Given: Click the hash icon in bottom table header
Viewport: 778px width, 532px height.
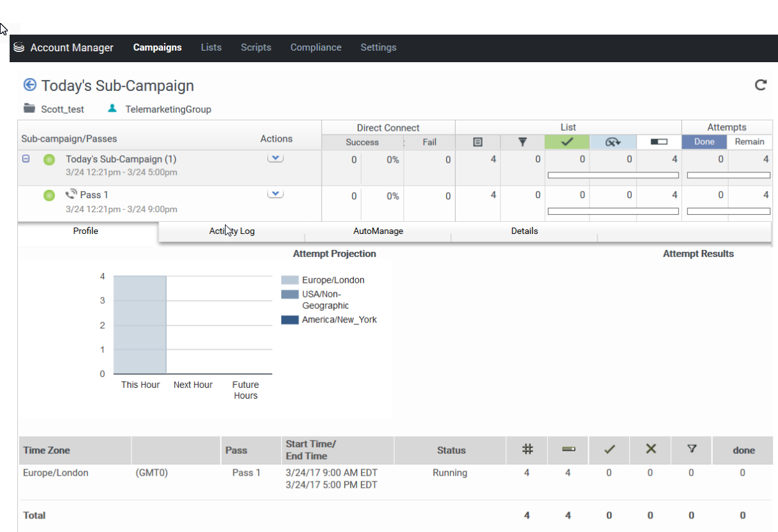Looking at the screenshot, I should pyautogui.click(x=527, y=449).
